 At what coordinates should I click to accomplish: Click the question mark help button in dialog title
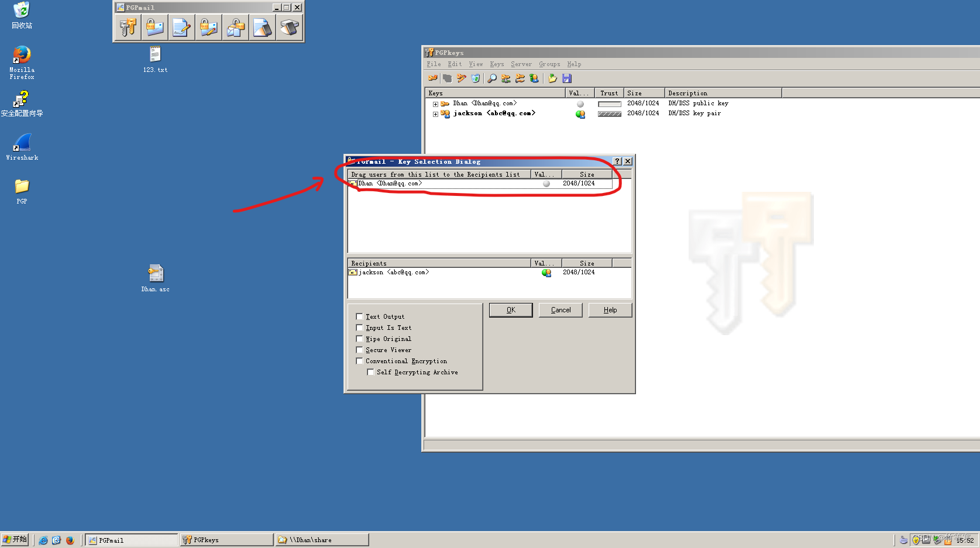[617, 161]
